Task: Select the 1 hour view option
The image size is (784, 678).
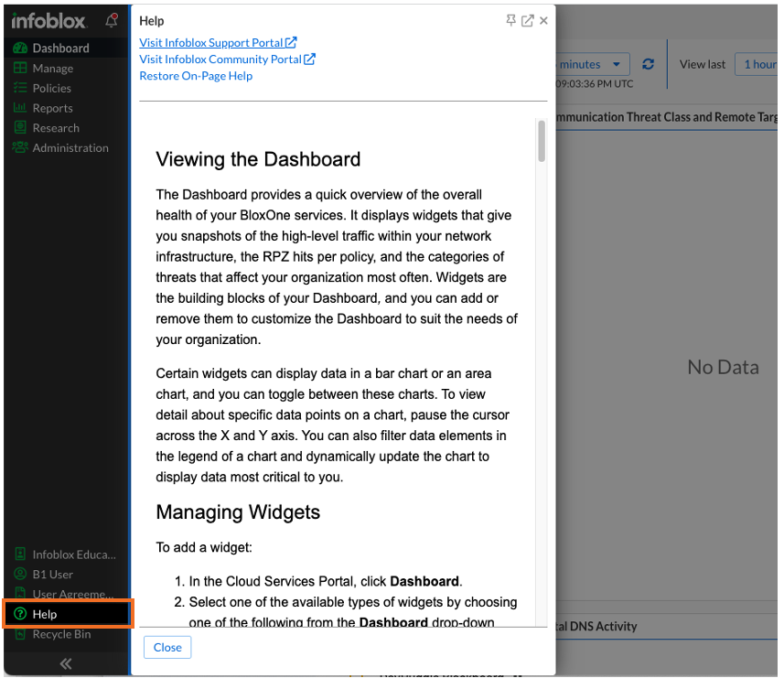Action: (759, 64)
